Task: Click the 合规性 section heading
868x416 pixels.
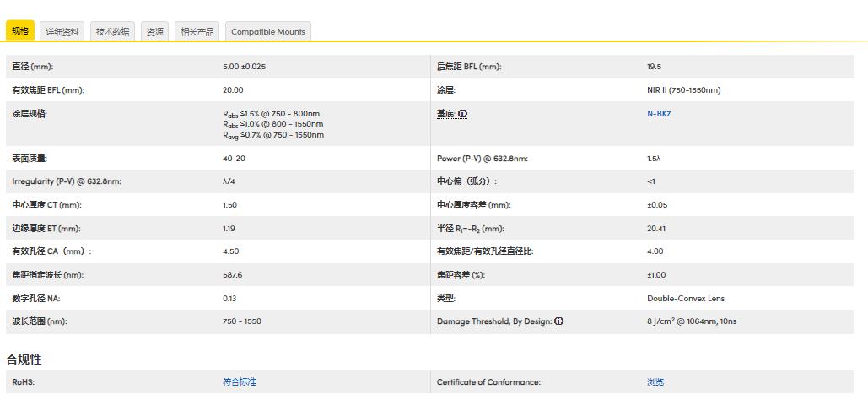Action: [24, 359]
